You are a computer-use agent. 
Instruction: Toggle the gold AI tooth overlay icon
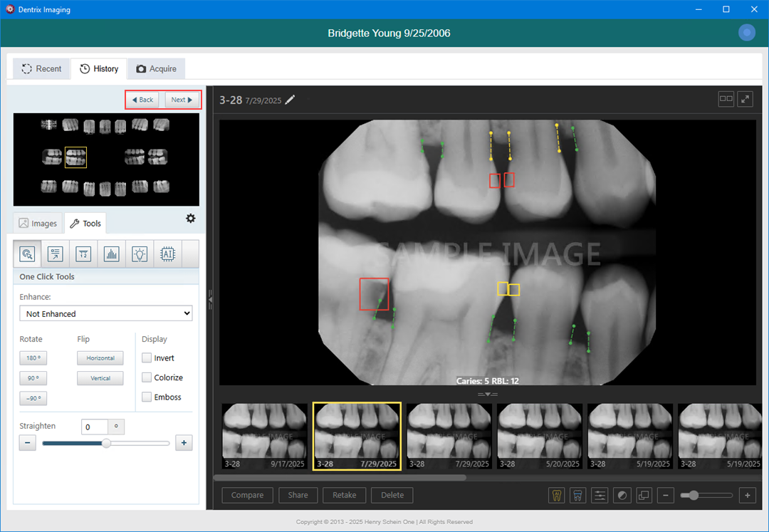pos(557,495)
